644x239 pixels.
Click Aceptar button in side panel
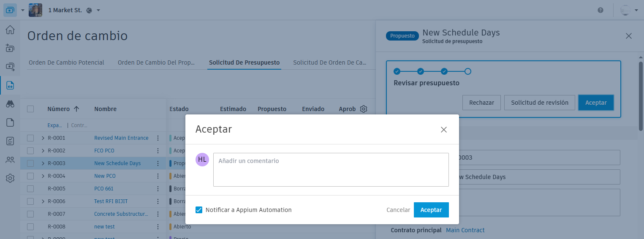pyautogui.click(x=596, y=103)
